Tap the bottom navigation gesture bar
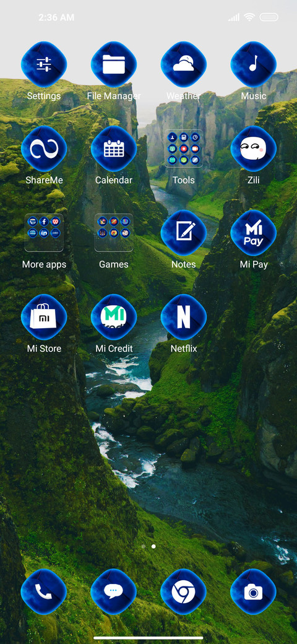This screenshot has width=297, height=644. (148, 638)
